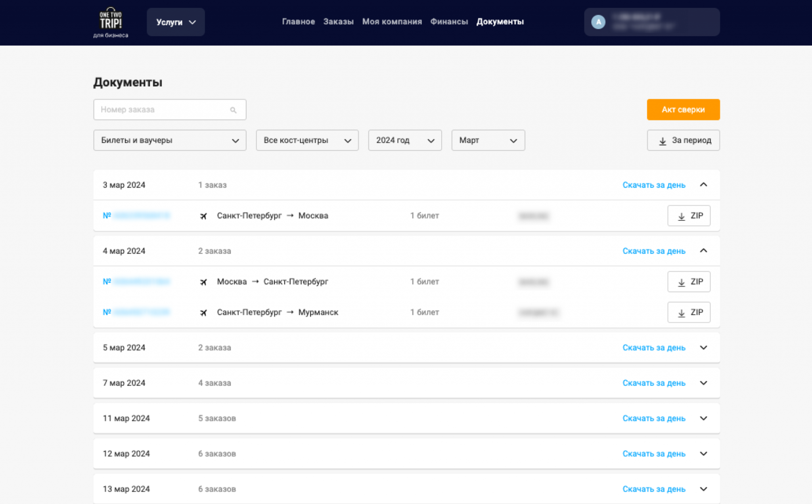The height and width of the screenshot is (504, 812).
Task: Download documents using За период button
Action: [683, 140]
